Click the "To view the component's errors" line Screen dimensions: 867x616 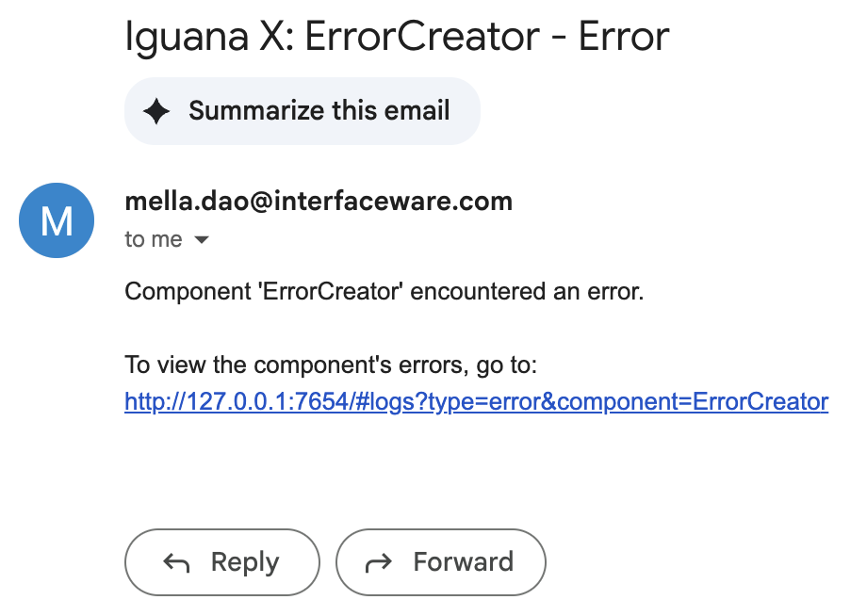(x=330, y=365)
